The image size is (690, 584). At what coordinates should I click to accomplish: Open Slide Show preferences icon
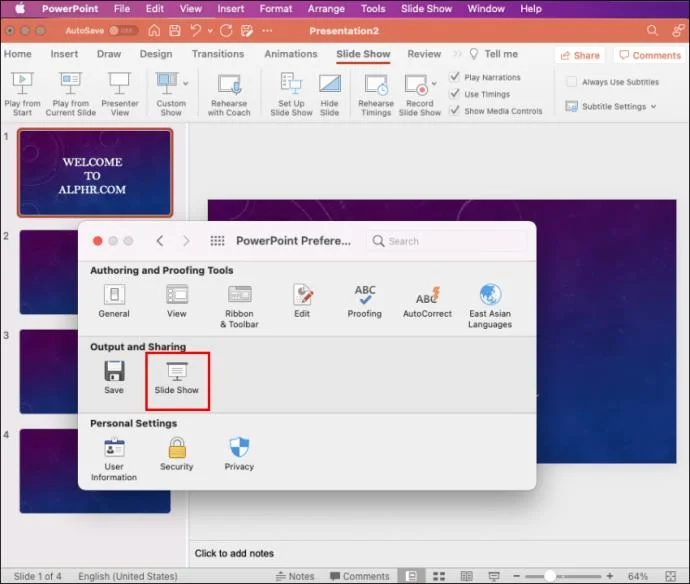(x=177, y=371)
